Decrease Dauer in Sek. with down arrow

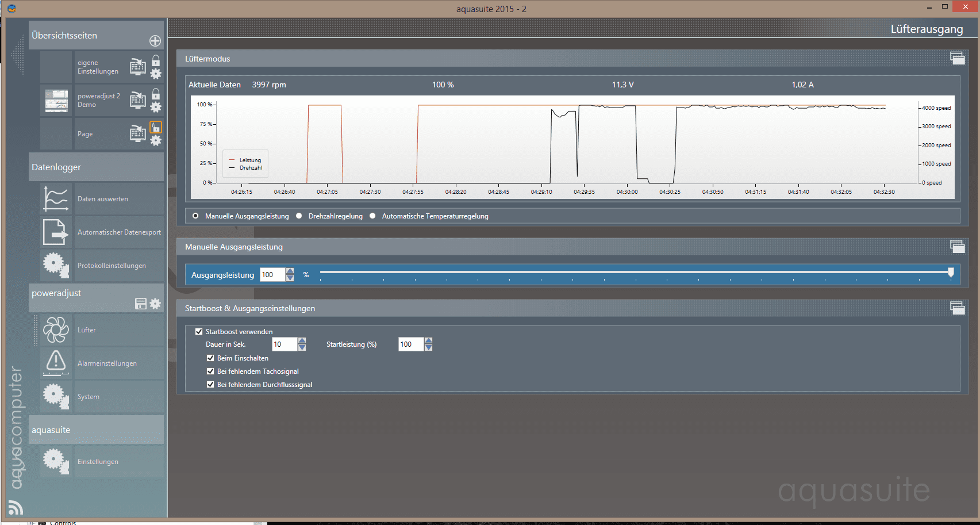coord(302,348)
